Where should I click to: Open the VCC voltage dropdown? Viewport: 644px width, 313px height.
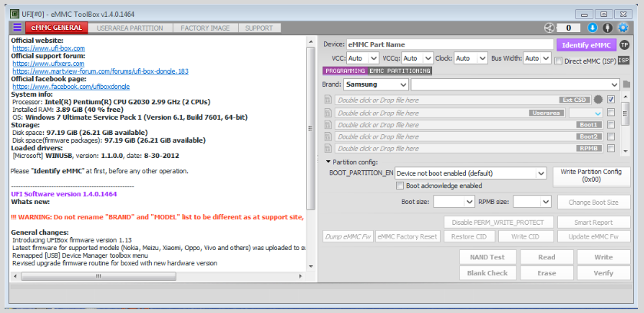pyautogui.click(x=363, y=58)
